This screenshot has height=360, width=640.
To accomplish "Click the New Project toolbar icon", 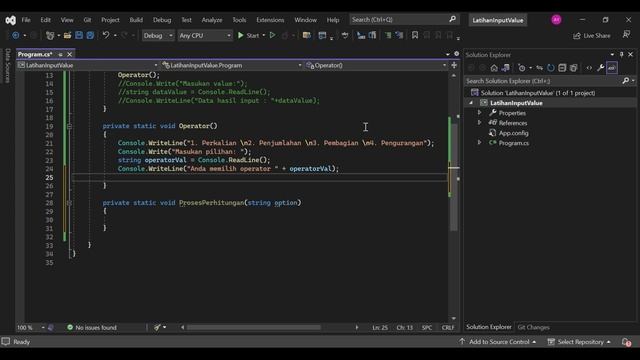I will [x=50, y=36].
